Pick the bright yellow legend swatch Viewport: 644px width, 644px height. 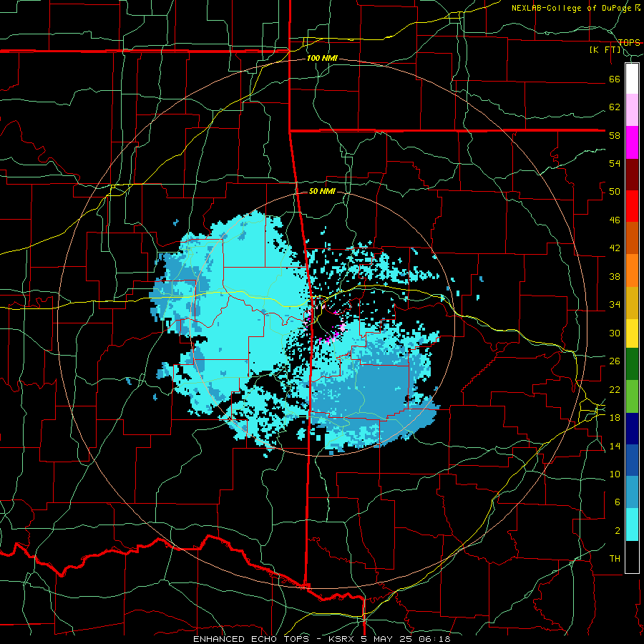click(632, 333)
